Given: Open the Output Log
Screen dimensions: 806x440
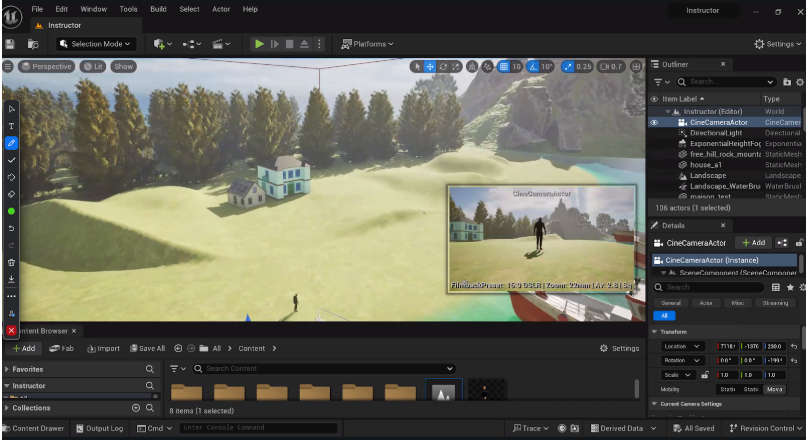Looking at the screenshot, I should tap(100, 428).
